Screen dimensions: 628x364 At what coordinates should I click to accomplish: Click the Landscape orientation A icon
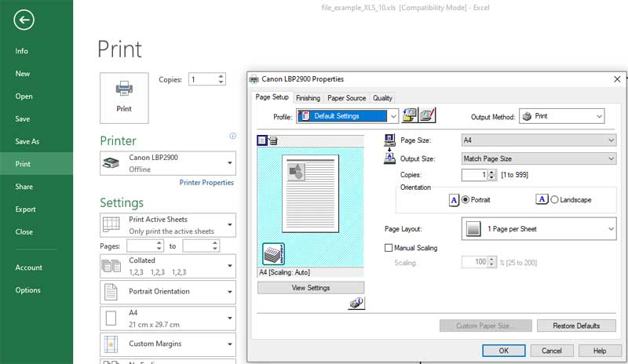click(542, 199)
